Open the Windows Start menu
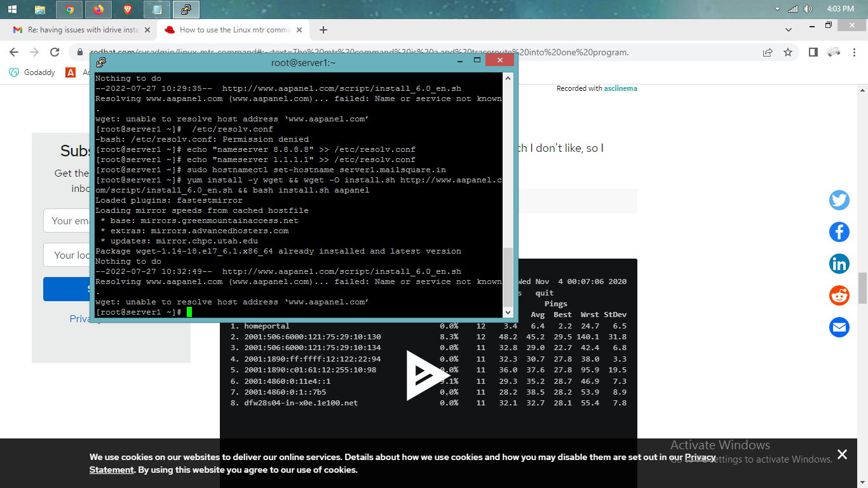 (x=13, y=10)
